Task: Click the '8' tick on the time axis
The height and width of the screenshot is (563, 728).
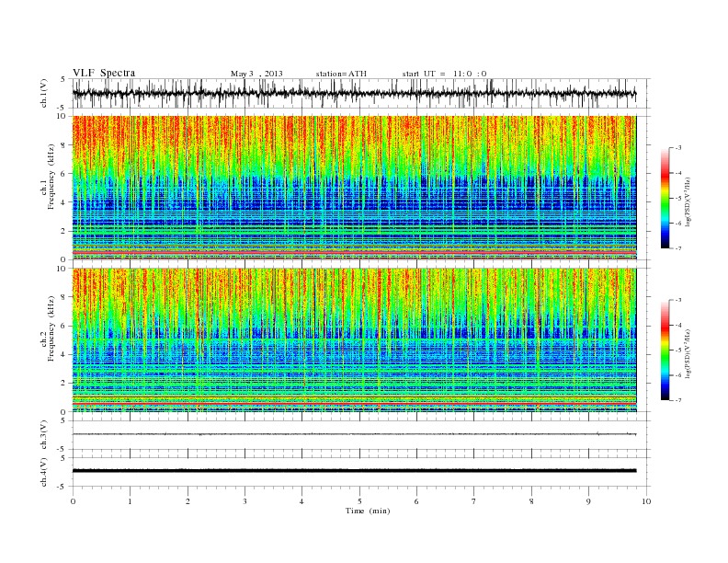Action: tap(531, 501)
